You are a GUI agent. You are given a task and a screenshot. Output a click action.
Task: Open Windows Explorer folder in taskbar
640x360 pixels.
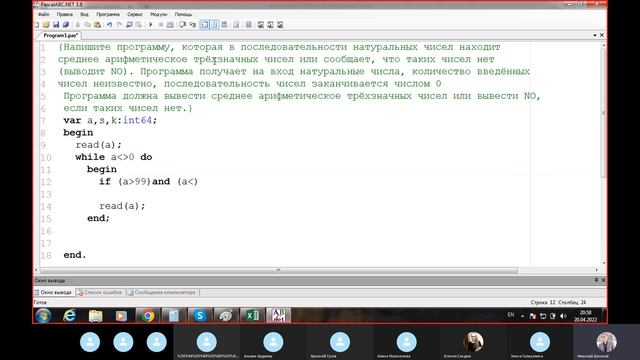(x=96, y=316)
